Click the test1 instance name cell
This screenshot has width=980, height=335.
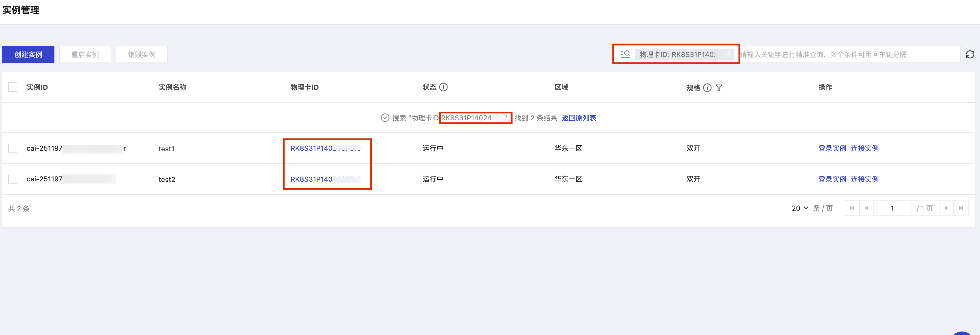(x=167, y=149)
